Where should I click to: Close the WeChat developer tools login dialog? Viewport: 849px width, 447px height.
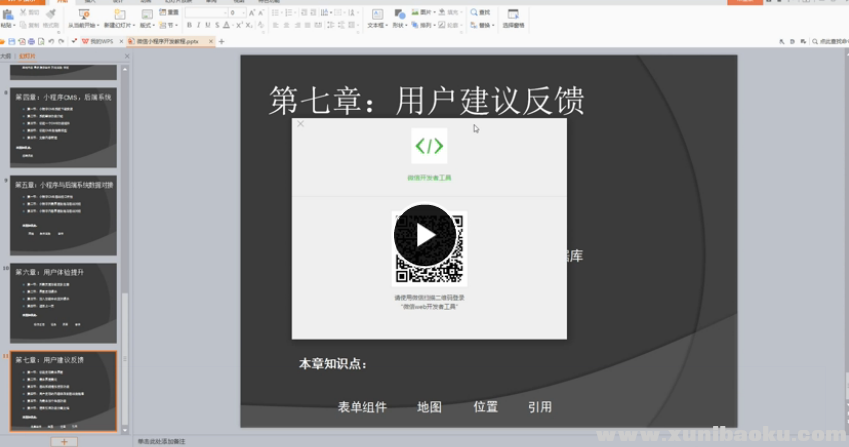coord(300,124)
